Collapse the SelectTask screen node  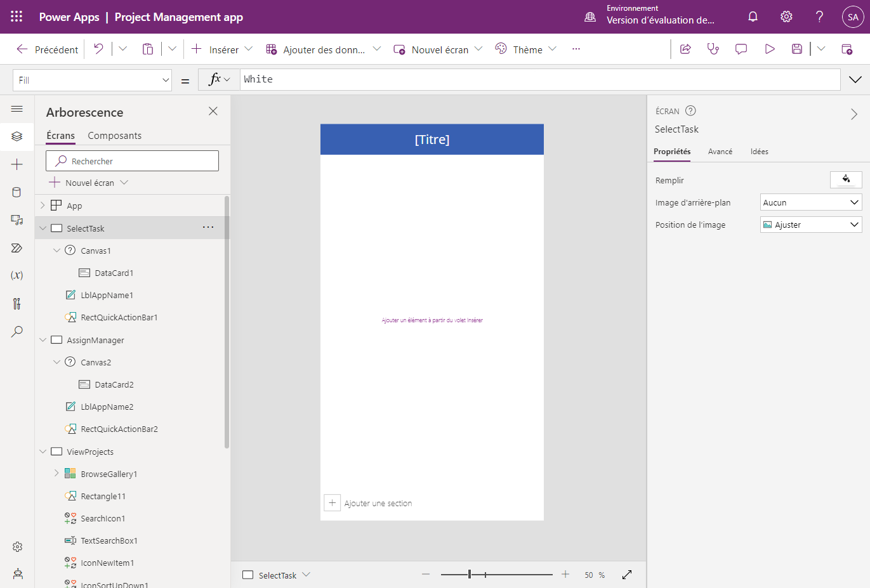(x=43, y=228)
